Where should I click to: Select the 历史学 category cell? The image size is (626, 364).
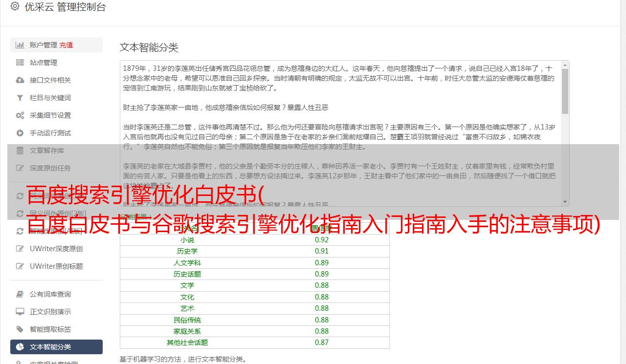(x=187, y=251)
